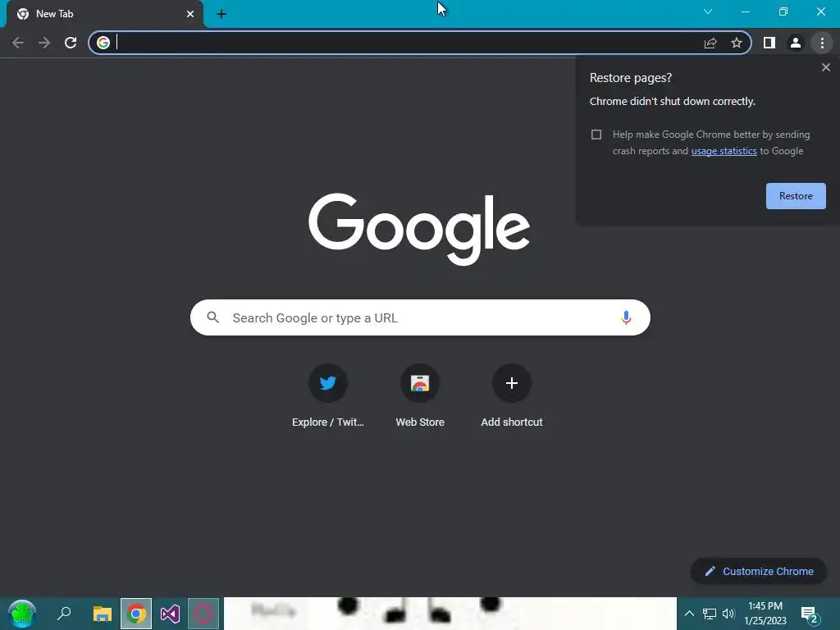The width and height of the screenshot is (840, 630).
Task: Open File Explorer from taskbar
Action: coord(103,614)
